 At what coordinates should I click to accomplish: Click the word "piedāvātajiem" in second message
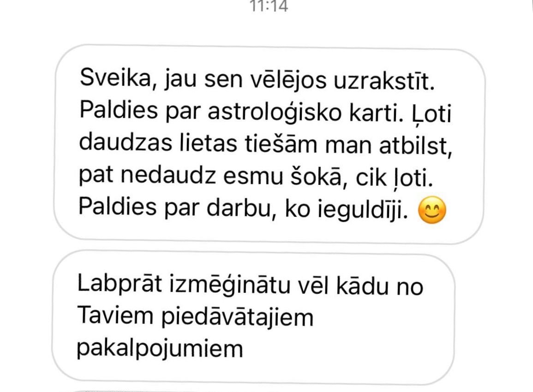point(237,317)
